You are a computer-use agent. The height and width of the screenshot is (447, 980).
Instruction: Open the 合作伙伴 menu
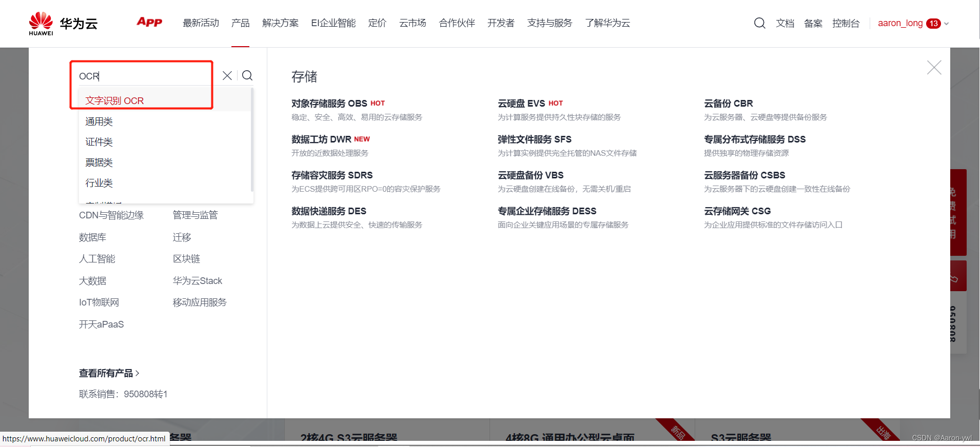(457, 23)
